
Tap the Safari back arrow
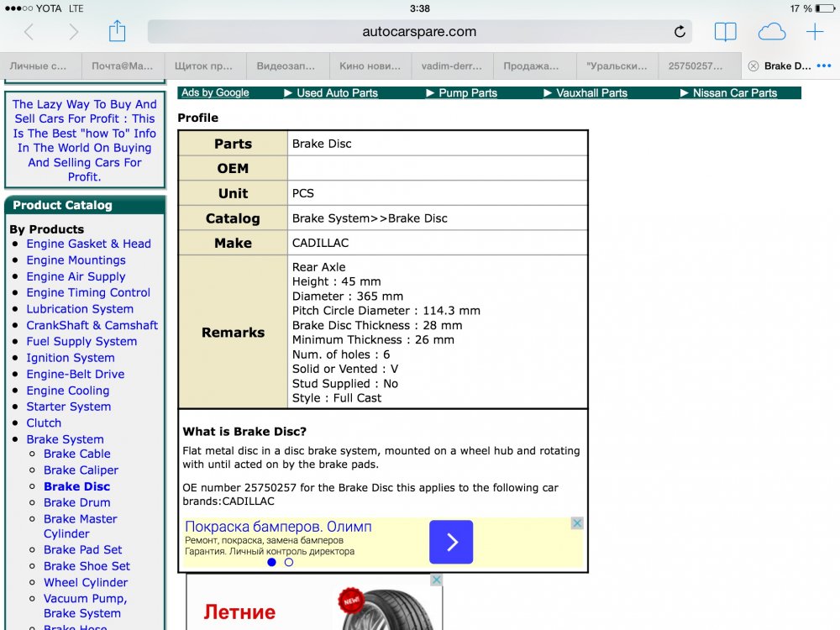coord(29,32)
